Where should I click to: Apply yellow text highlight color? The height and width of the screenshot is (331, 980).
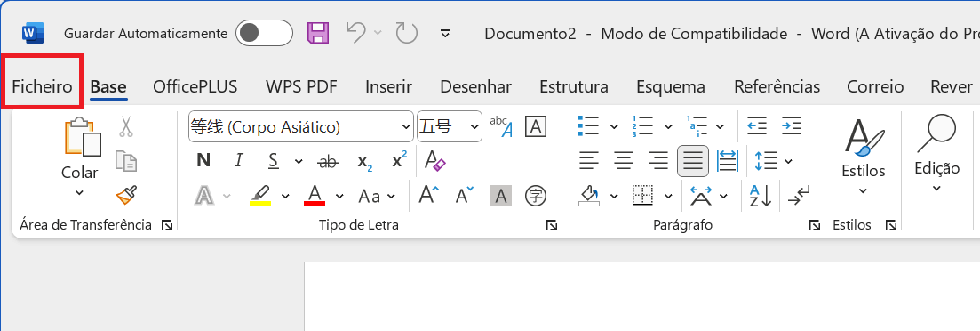260,196
